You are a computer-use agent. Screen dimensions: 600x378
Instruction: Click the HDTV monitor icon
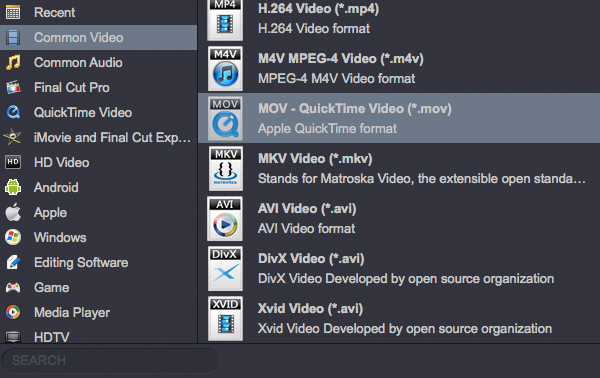(13, 337)
